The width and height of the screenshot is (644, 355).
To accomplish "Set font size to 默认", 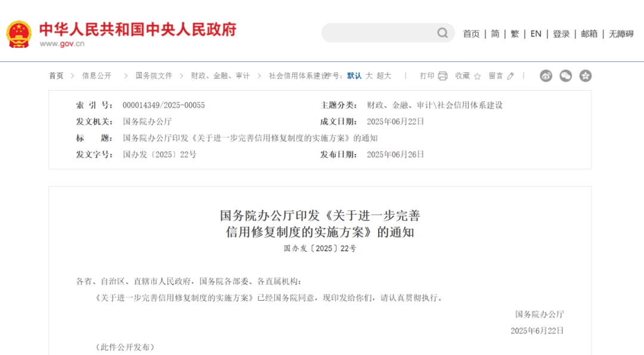I will pos(354,76).
